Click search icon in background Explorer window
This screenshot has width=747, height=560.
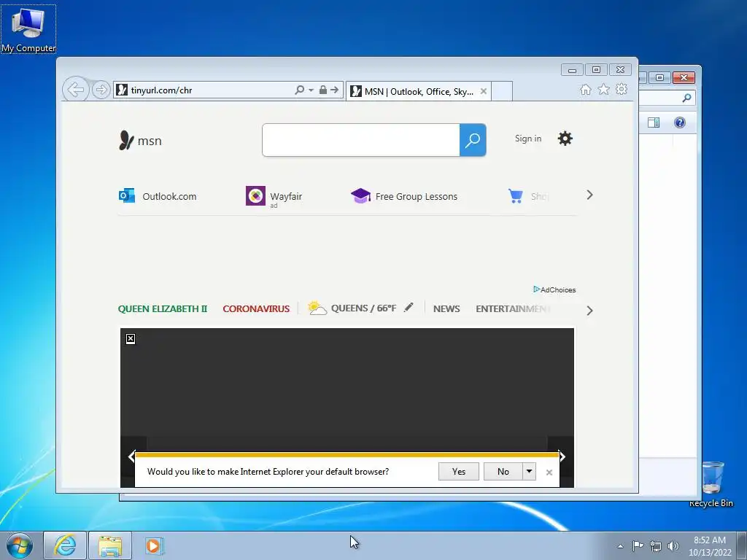686,98
